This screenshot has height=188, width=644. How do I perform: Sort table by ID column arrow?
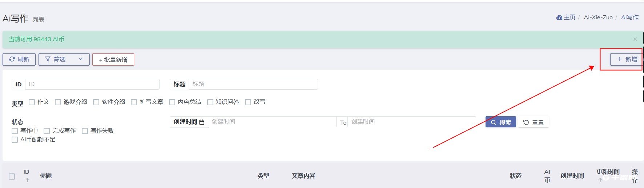[27, 180]
